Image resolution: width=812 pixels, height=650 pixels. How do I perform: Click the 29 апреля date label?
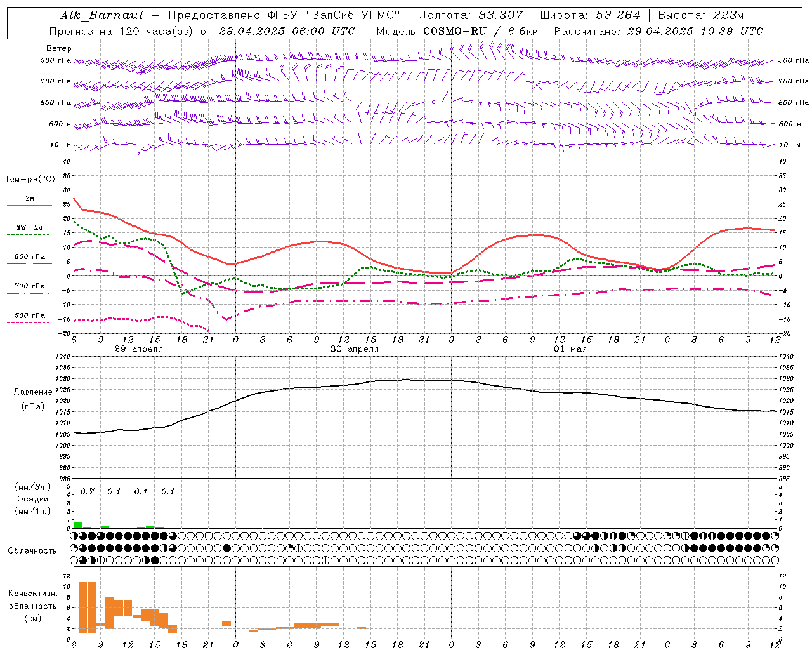tap(138, 349)
